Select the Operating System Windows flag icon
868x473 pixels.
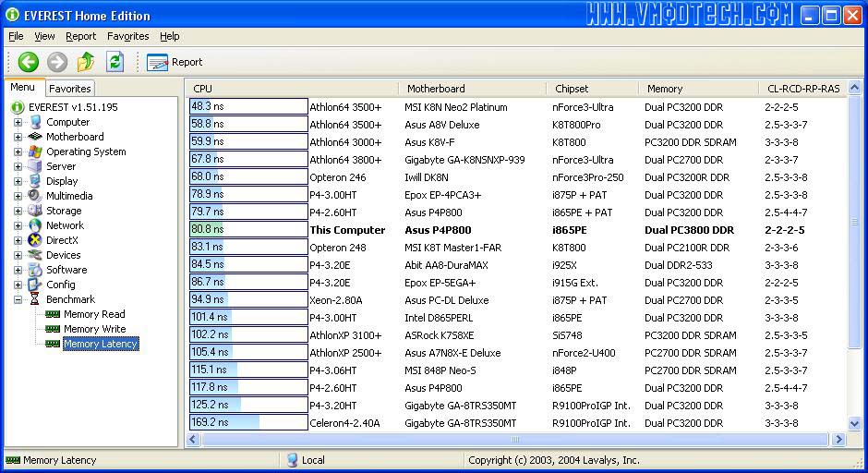pyautogui.click(x=35, y=152)
